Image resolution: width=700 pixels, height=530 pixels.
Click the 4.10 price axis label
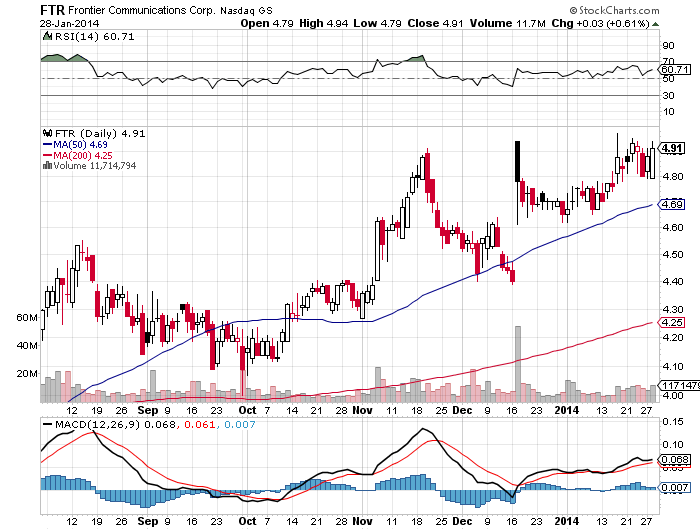click(x=672, y=367)
